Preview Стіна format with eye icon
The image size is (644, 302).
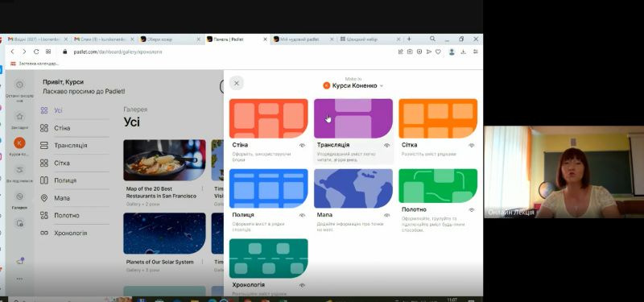303,146
